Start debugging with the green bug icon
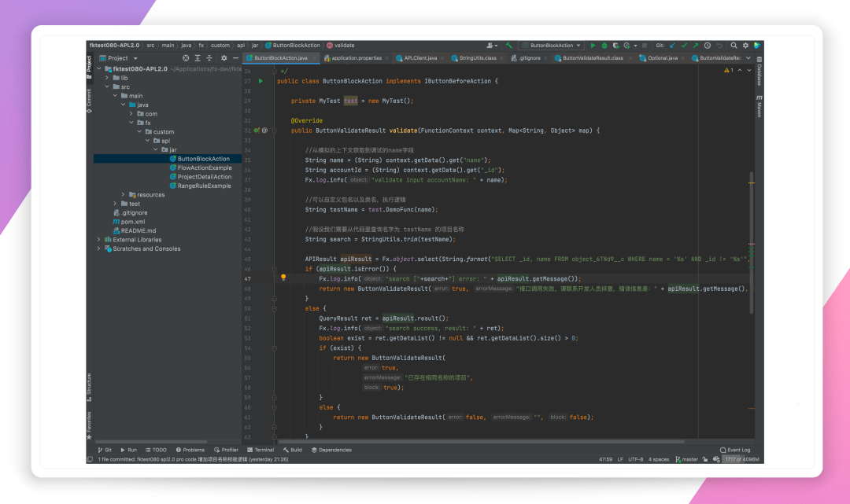This screenshot has width=850, height=504. click(604, 46)
